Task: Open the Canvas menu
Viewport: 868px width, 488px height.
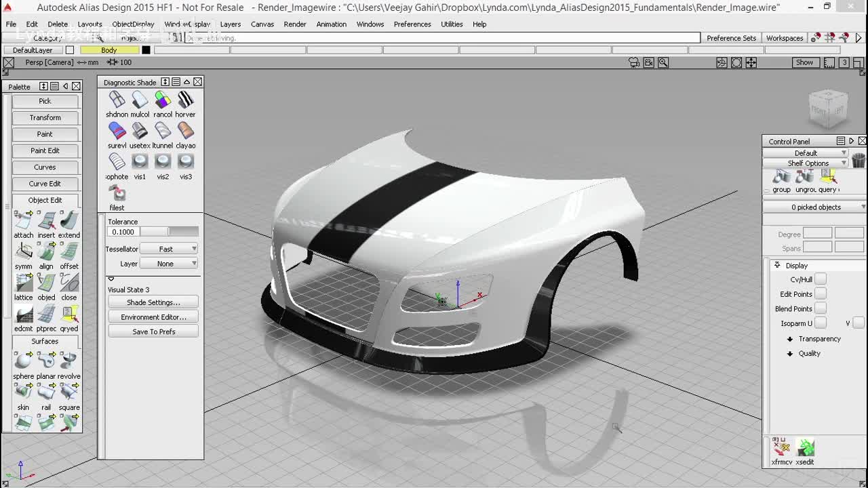Action: (x=262, y=24)
